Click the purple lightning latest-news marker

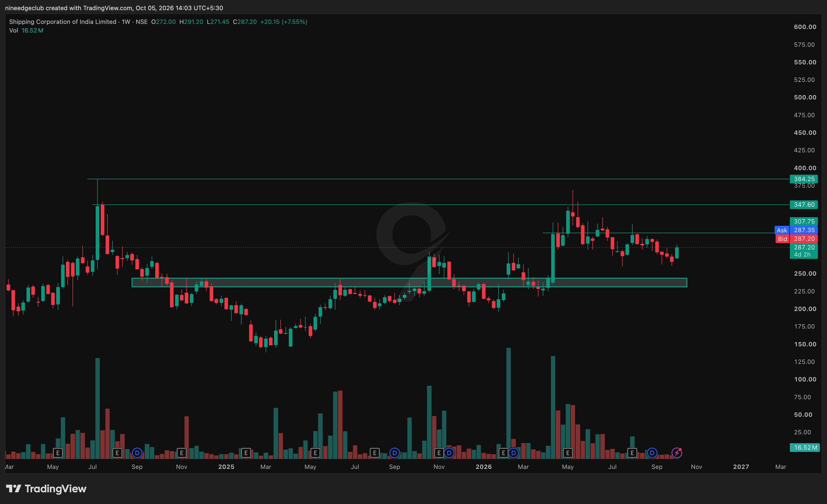click(677, 453)
